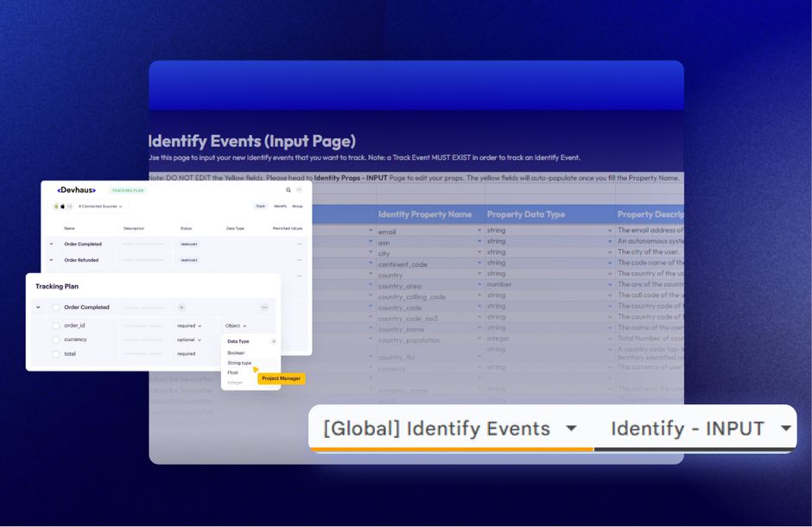Open the ellipsis menu for Order Refunded row
The image size is (812, 527).
click(x=300, y=260)
